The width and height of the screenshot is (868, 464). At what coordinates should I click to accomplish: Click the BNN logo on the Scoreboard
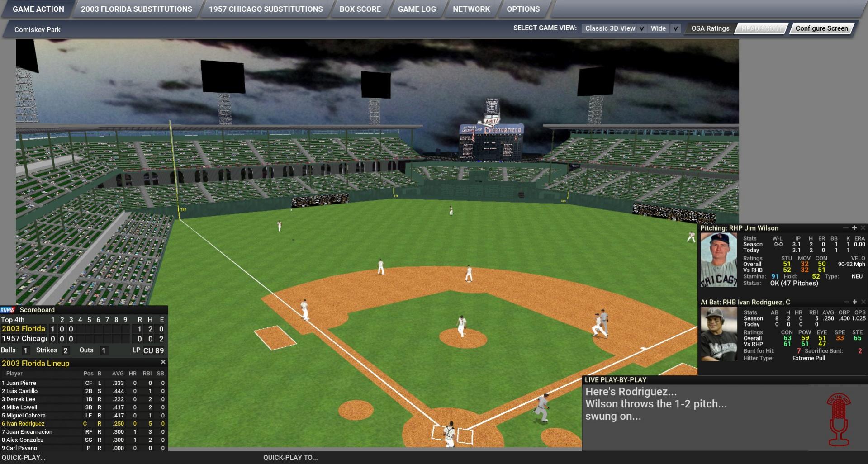tap(8, 310)
